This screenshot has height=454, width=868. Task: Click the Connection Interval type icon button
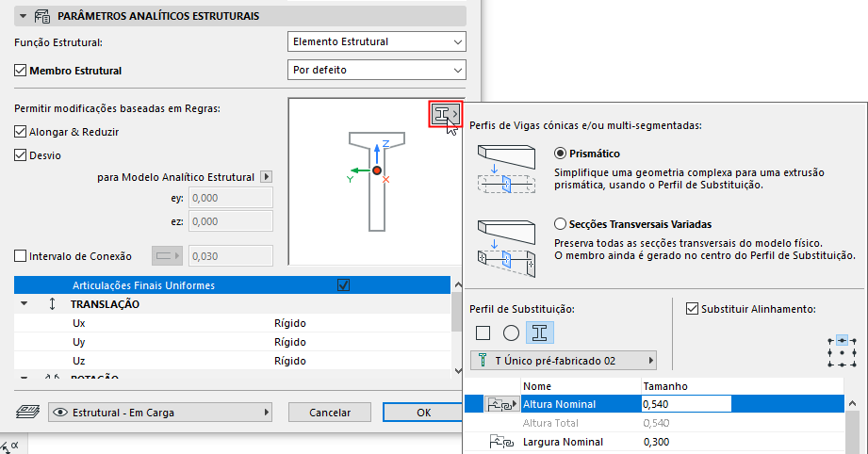pyautogui.click(x=167, y=256)
